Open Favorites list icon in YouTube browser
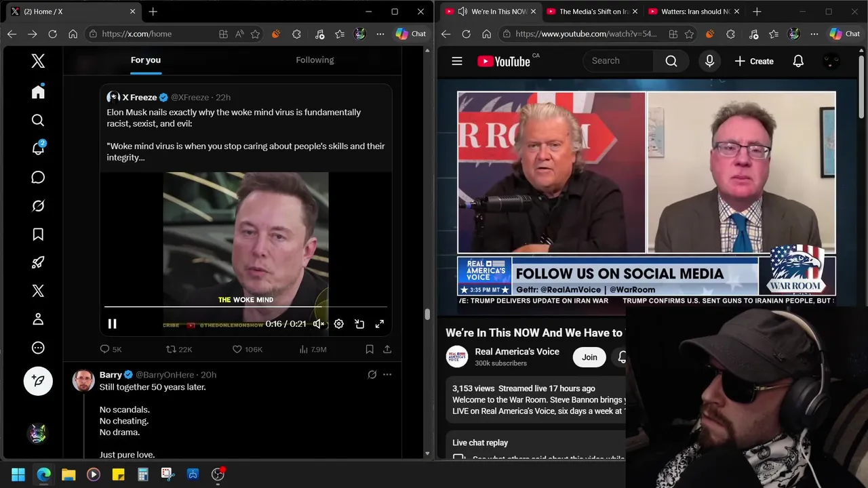868x488 pixels. point(774,34)
